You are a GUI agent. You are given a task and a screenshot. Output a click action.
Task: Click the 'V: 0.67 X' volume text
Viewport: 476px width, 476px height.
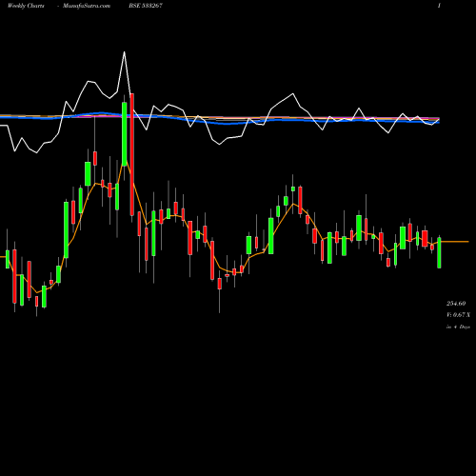(x=458, y=315)
